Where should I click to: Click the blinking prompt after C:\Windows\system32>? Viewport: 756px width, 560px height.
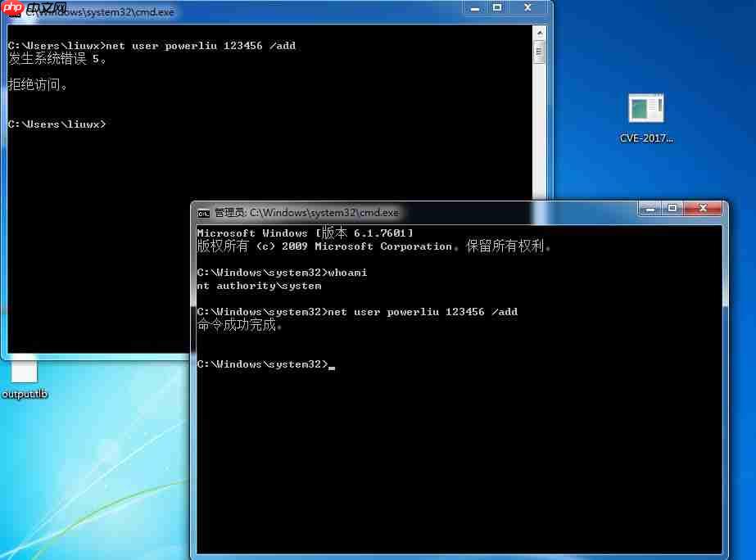(x=331, y=366)
